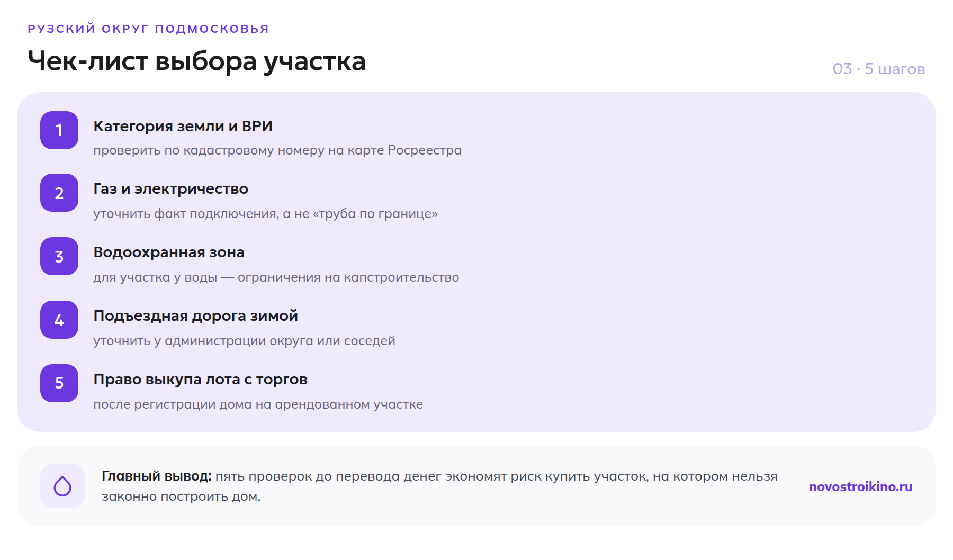Click "после регистрации дома на арендованном участке"

point(258,404)
